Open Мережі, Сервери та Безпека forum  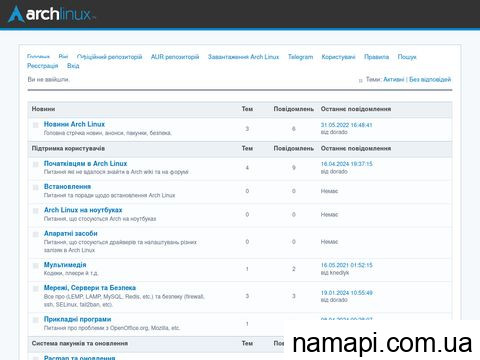pos(90,288)
